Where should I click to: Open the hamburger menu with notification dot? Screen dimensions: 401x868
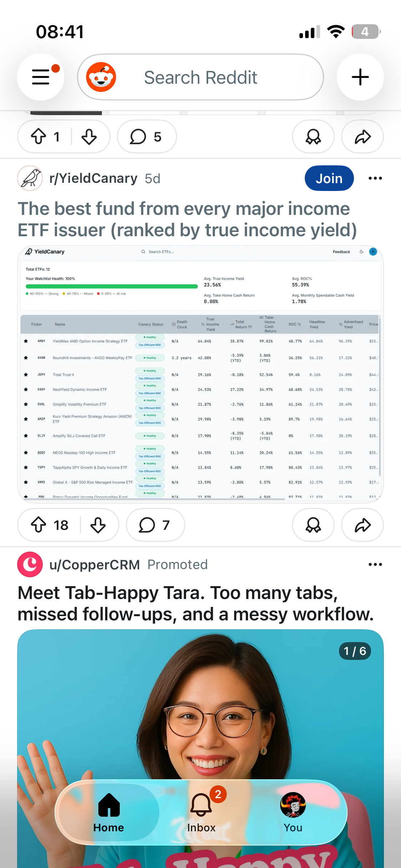tap(41, 77)
